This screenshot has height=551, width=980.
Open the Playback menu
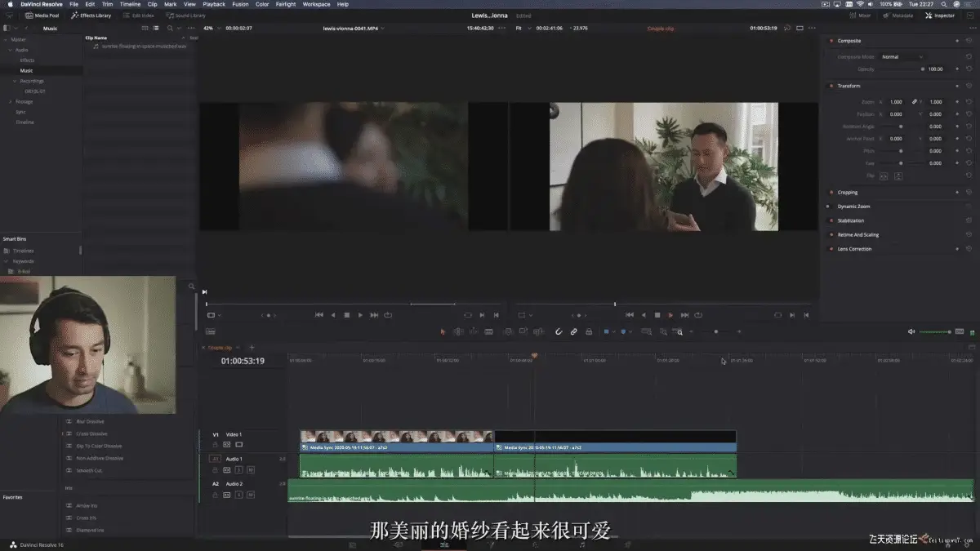coord(214,4)
